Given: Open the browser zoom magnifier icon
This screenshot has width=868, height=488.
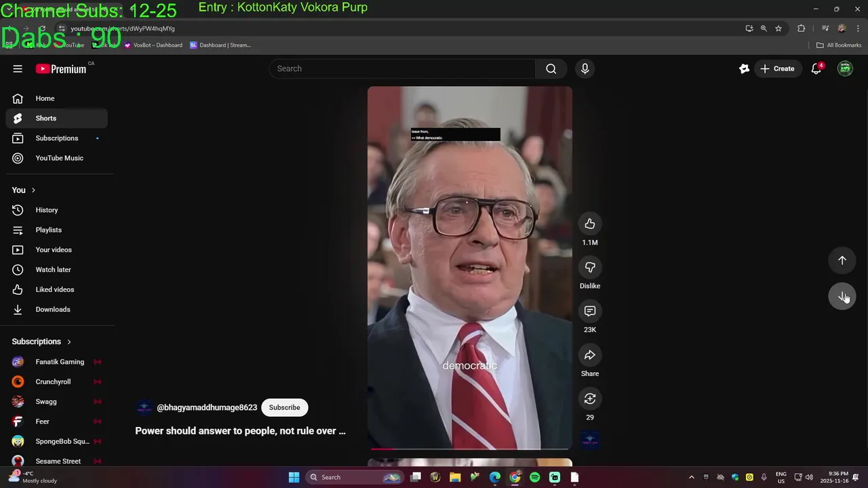Looking at the screenshot, I should [x=764, y=28].
